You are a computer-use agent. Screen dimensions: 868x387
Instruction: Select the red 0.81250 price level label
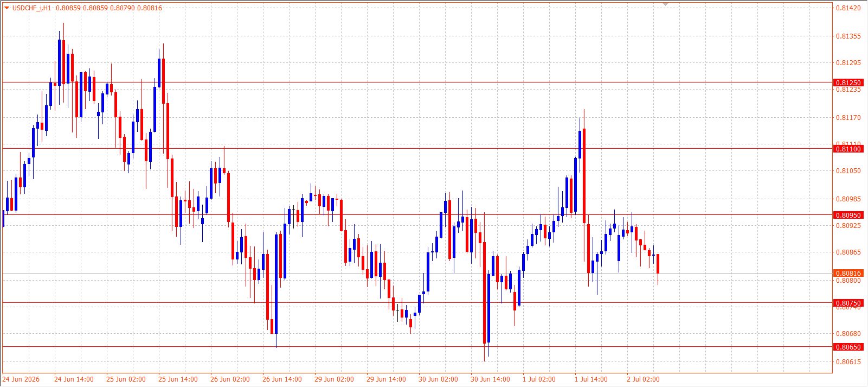click(x=848, y=83)
